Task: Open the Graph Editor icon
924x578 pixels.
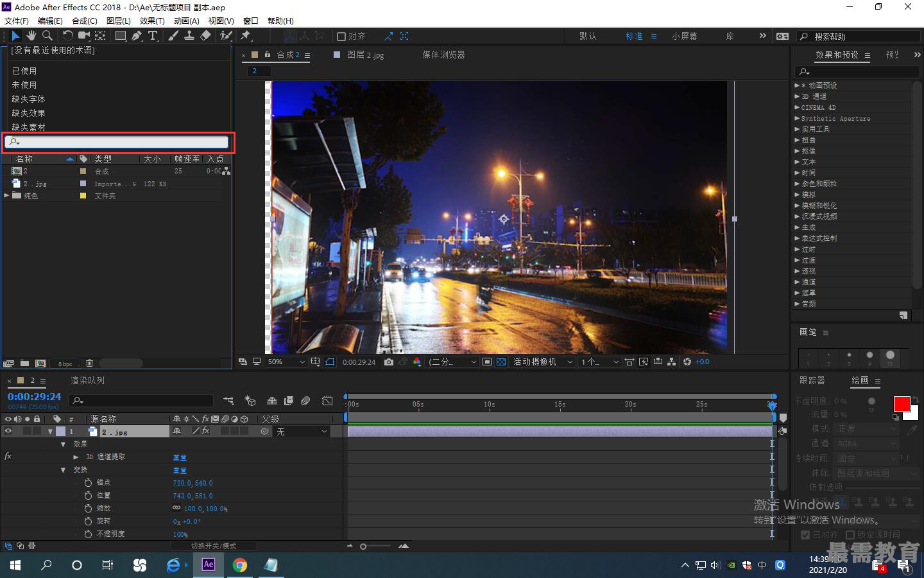Action: (x=327, y=401)
